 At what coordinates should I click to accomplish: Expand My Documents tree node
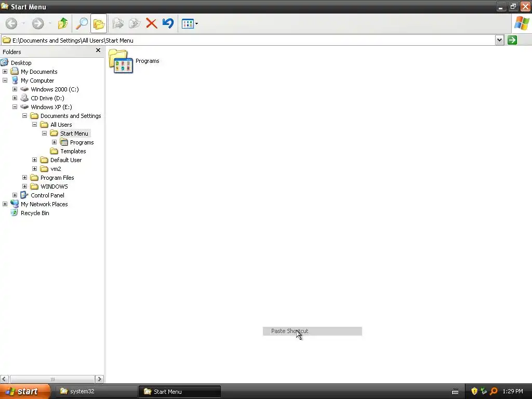click(x=5, y=72)
